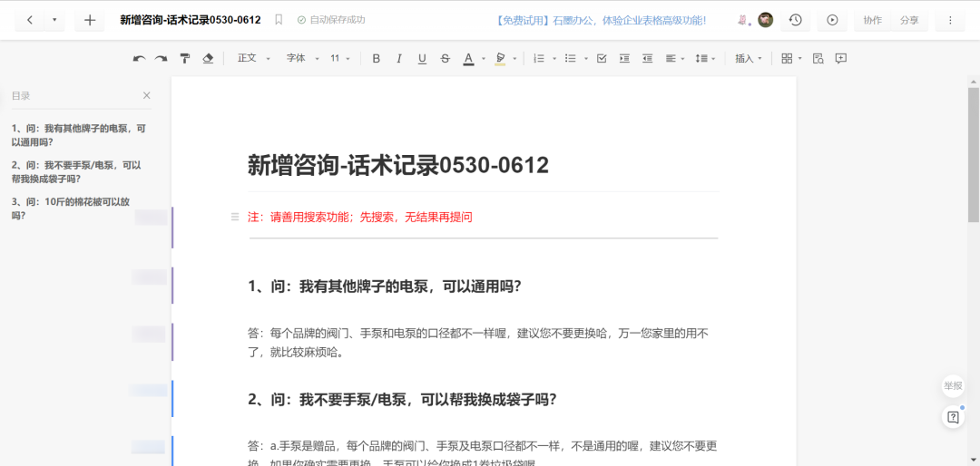Toggle italic formatting

click(x=398, y=59)
